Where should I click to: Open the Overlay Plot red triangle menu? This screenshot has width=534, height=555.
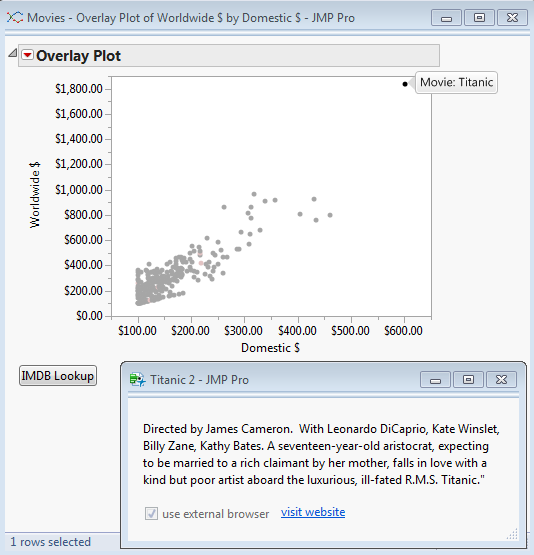coord(28,55)
